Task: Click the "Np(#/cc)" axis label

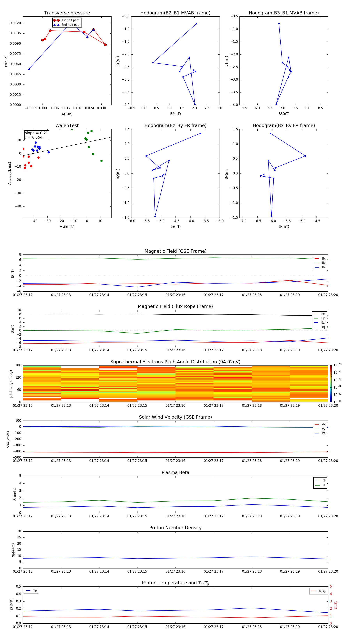Action: click(x=13, y=550)
